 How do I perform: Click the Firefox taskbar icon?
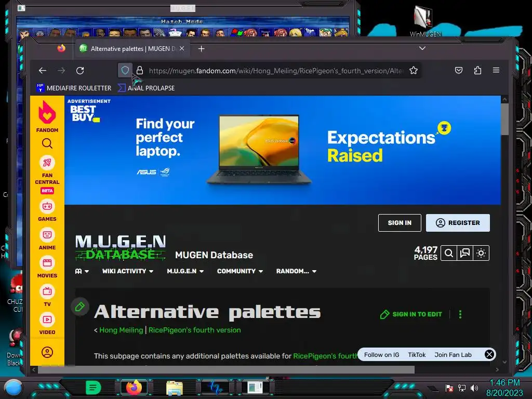[x=134, y=388]
